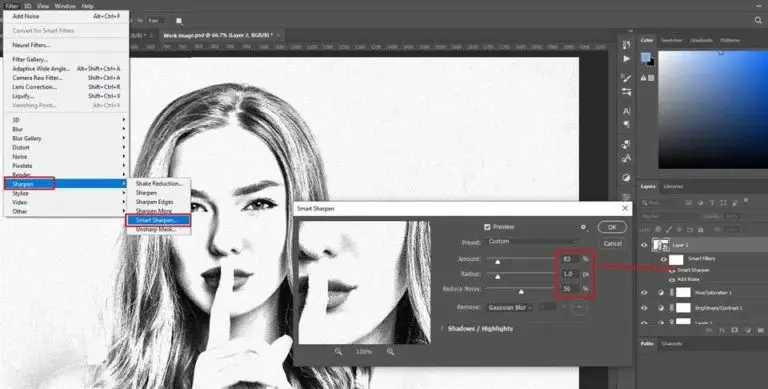Click Cancel in the Smart Sharpen dialog

[x=612, y=243]
